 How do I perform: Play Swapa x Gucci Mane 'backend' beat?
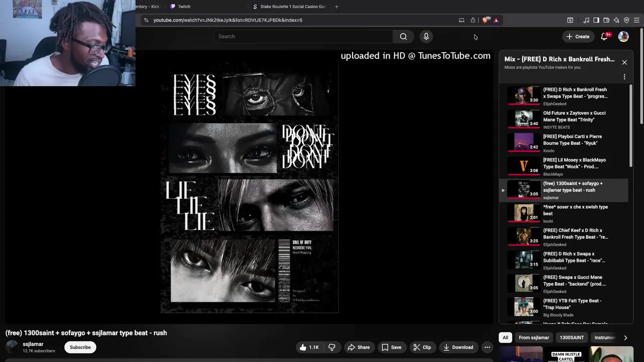tap(563, 284)
